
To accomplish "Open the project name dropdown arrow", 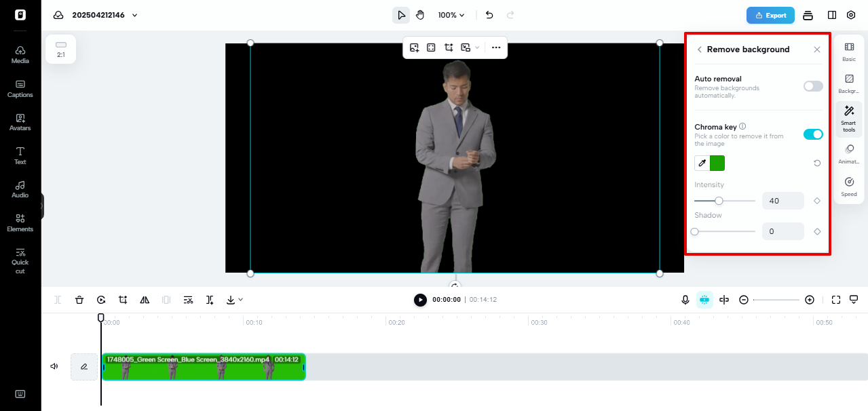I will point(134,15).
